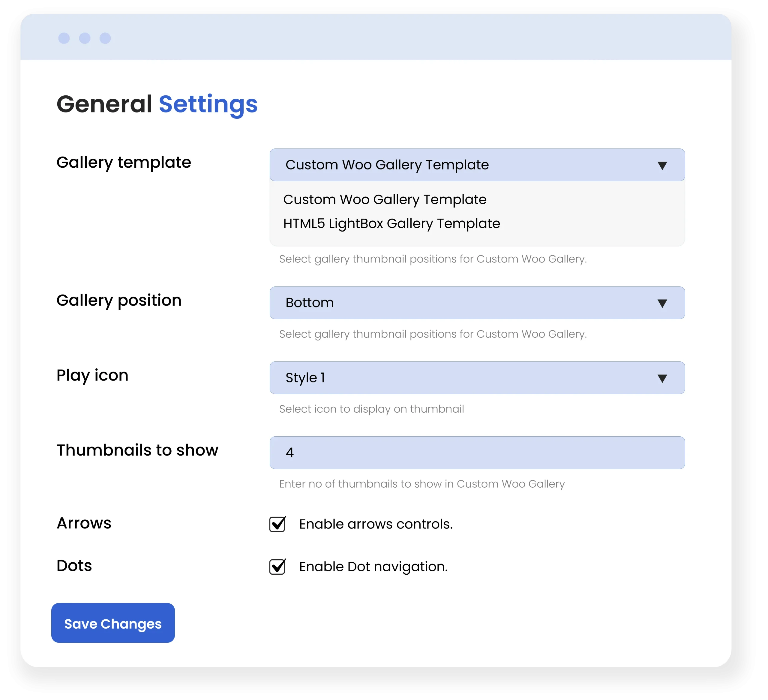The width and height of the screenshot is (768, 700).
Task: Collapse the Gallery template dropdown arrow
Action: 662,165
